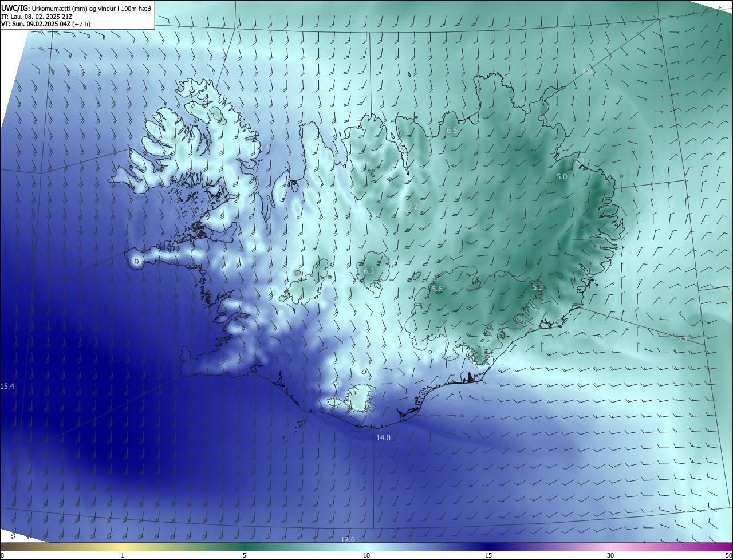This screenshot has height=560, width=733.
Task: Click the 14.0 value label on the map
Action: [383, 438]
